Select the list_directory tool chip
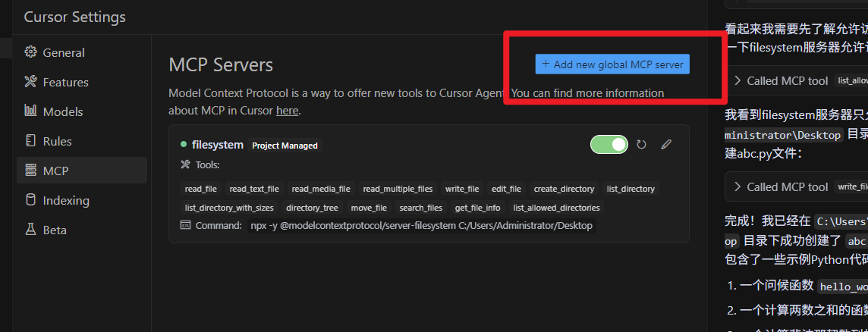The image size is (868, 332). pyautogui.click(x=631, y=189)
